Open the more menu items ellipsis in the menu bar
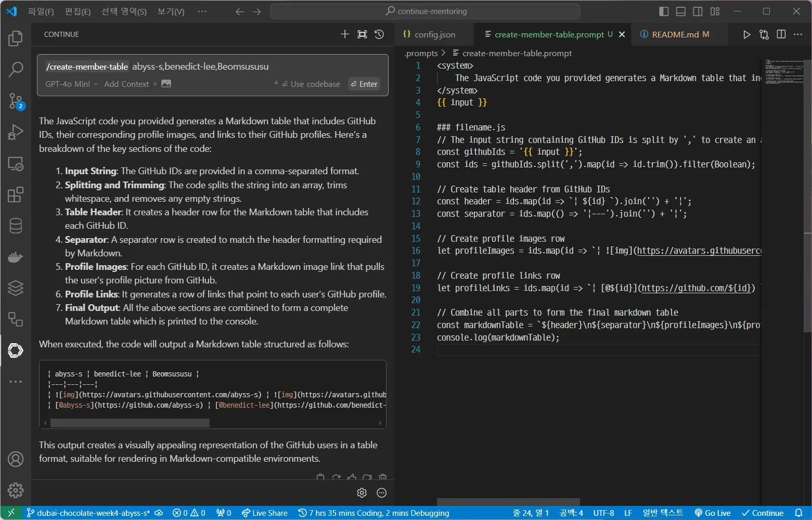Viewport: 812px width, 520px height. (202, 11)
